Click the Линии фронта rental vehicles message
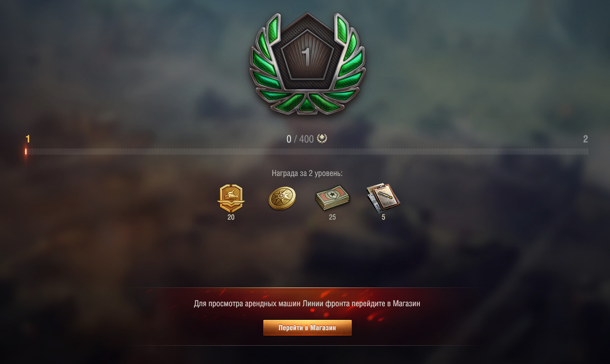This screenshot has width=610, height=364. pos(307,303)
